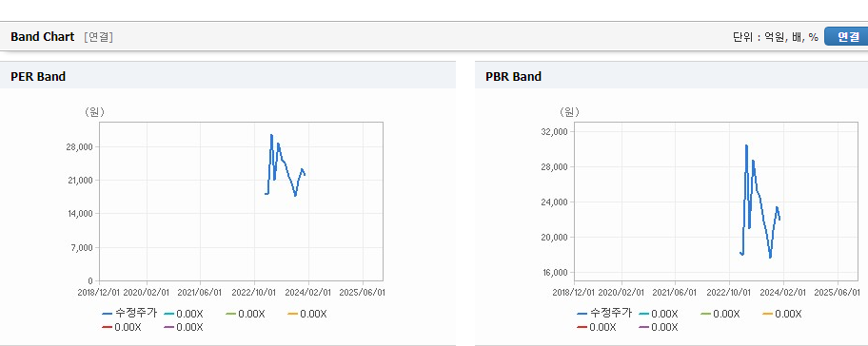Viewport: 868px width, 346px height.
Task: Toggle red 0.00X legend in PER Band
Action: [122, 327]
